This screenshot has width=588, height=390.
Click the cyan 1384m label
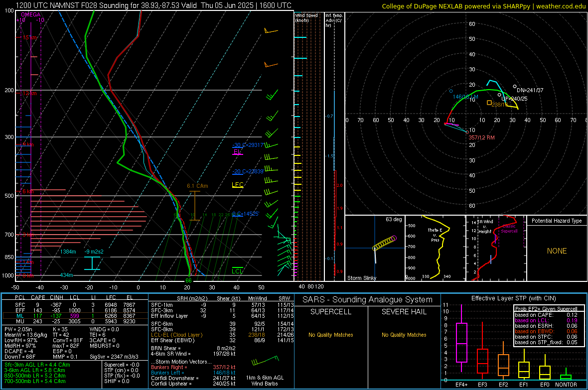[x=68, y=252]
